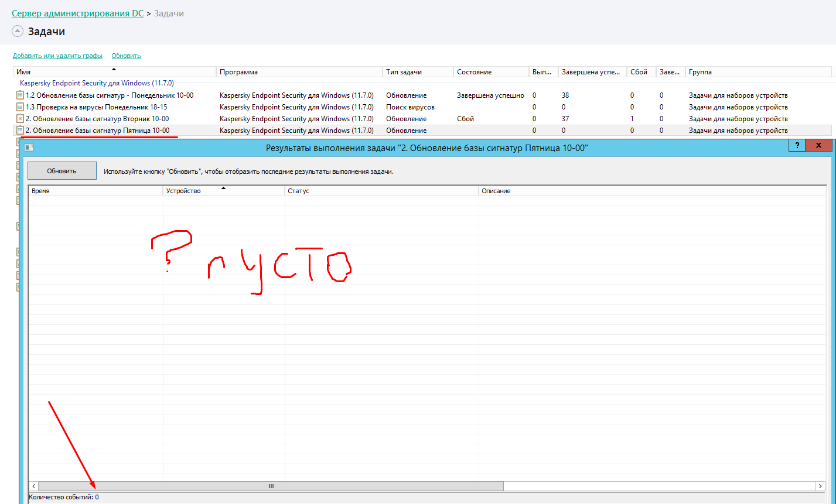Click Добавить или удалить графы link
This screenshot has width=836, height=504.
[x=57, y=56]
